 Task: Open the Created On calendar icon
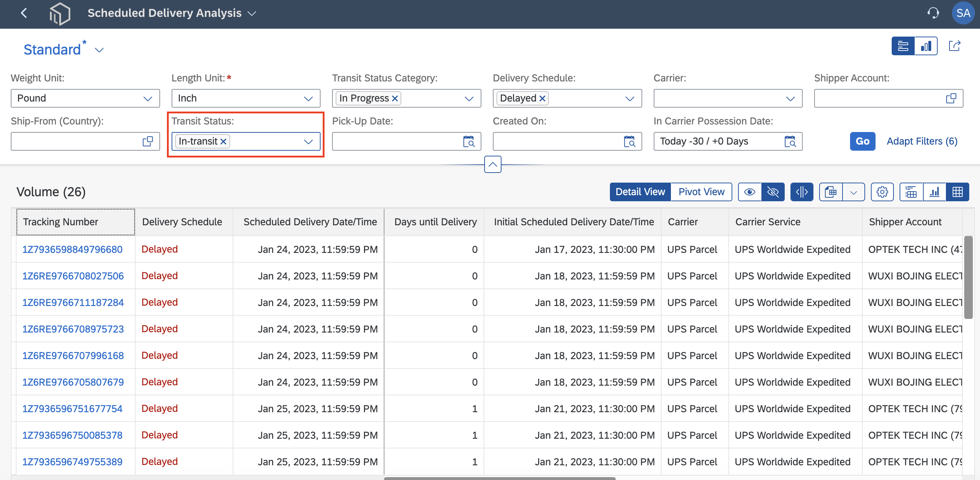point(630,141)
